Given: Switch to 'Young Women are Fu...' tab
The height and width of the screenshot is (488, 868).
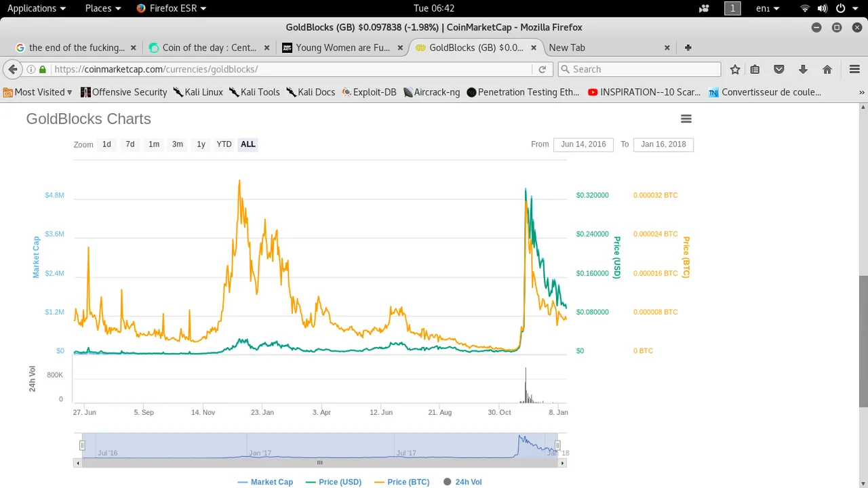Looking at the screenshot, I should coord(336,47).
